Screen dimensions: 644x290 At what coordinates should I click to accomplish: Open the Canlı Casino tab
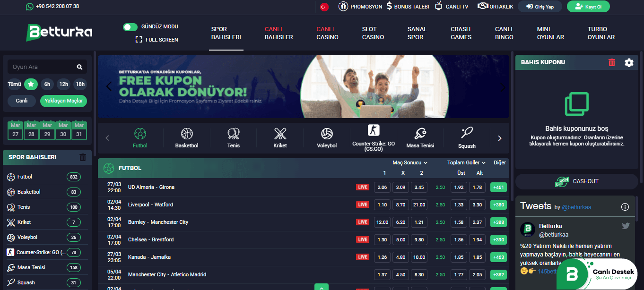pyautogui.click(x=327, y=33)
